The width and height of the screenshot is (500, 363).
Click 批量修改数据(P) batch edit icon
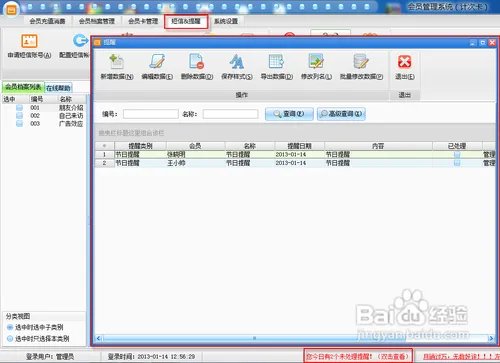361,62
